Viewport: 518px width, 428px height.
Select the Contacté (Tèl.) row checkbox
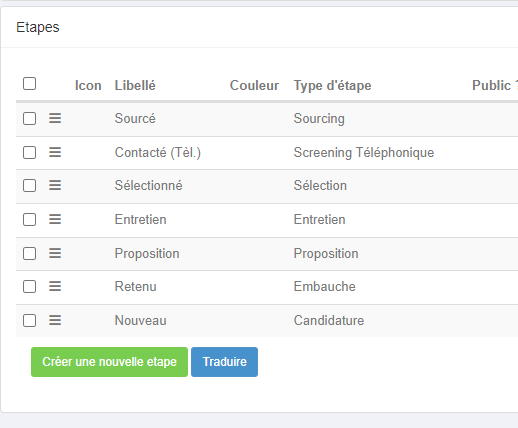coord(29,153)
